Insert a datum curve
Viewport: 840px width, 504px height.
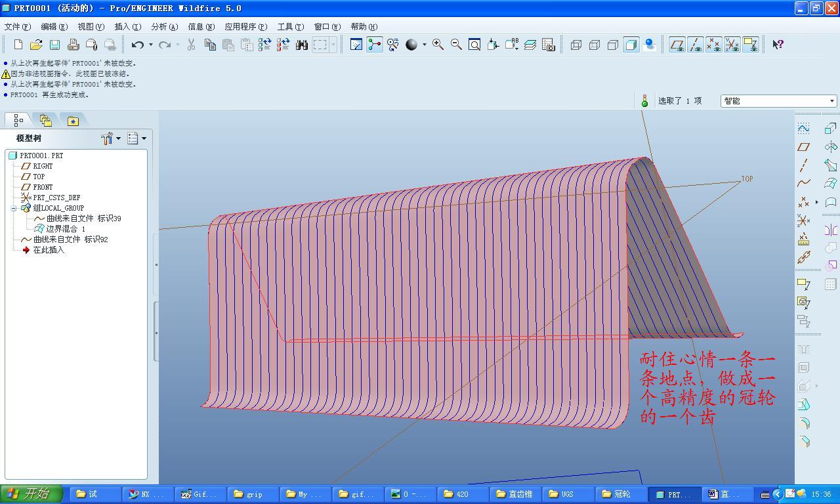804,184
